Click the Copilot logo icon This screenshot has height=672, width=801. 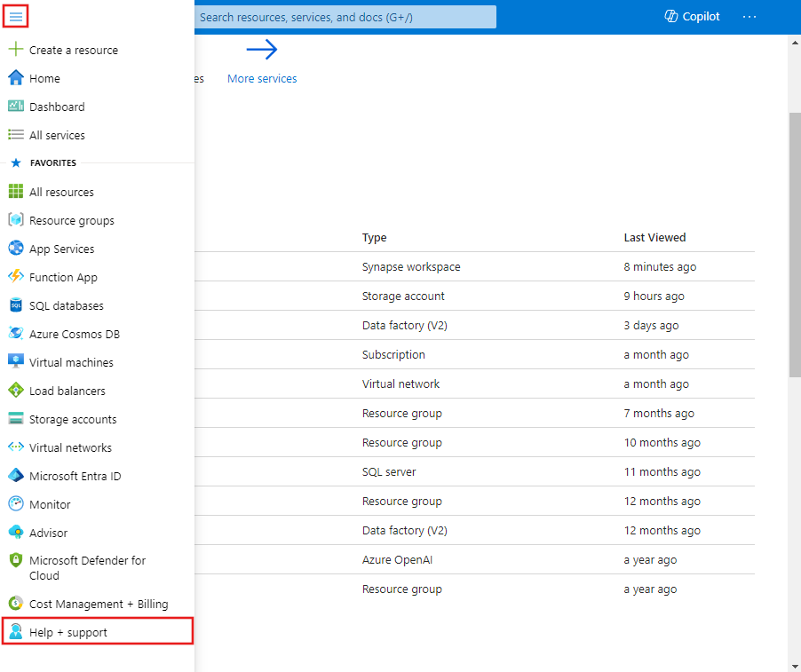coord(670,16)
